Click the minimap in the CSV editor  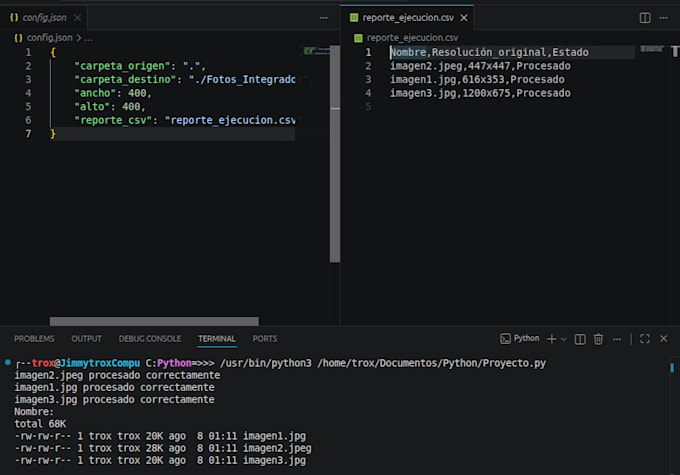point(652,49)
